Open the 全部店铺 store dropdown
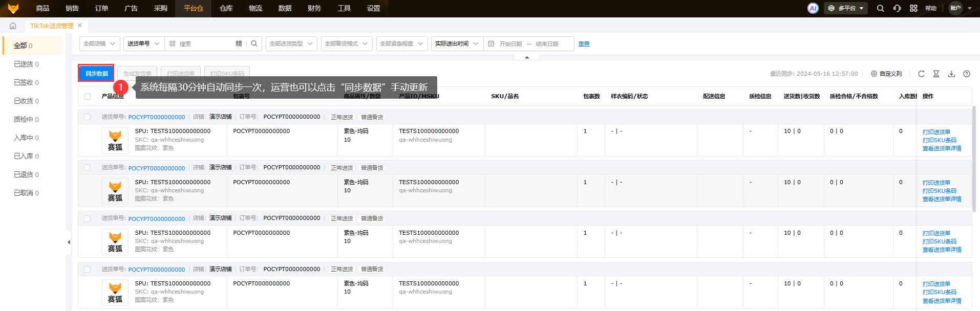 tap(100, 44)
